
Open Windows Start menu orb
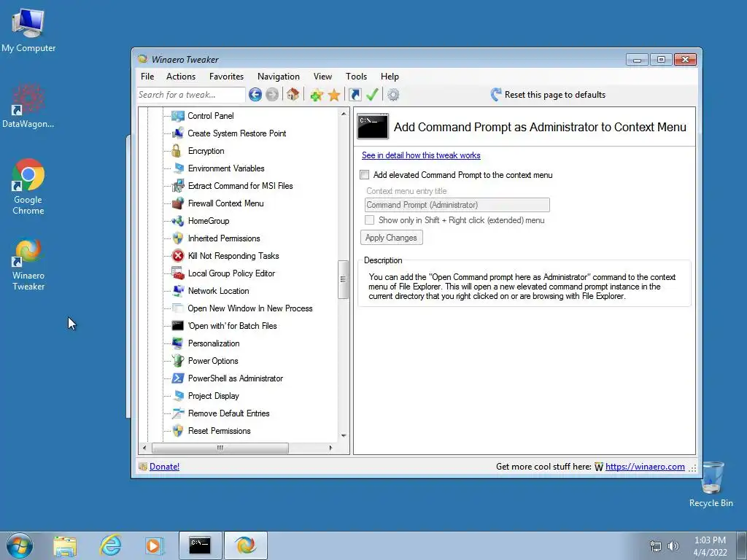pyautogui.click(x=20, y=545)
